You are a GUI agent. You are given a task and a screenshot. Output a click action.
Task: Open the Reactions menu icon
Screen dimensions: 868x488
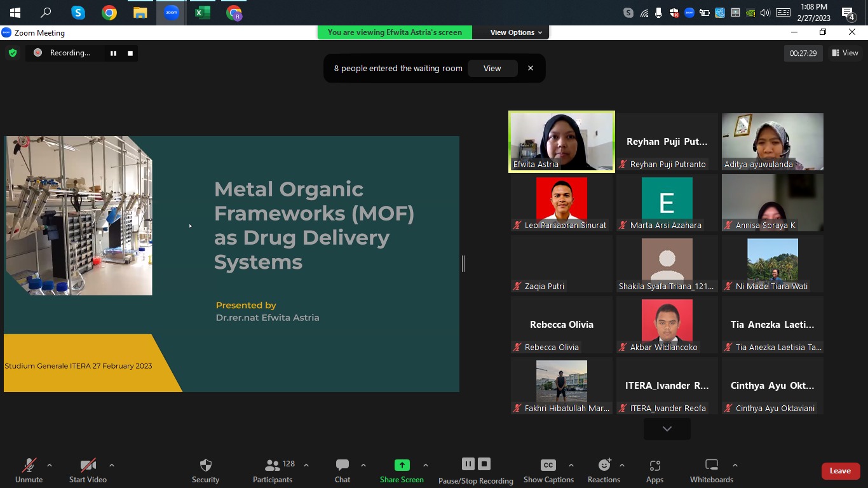[604, 466]
